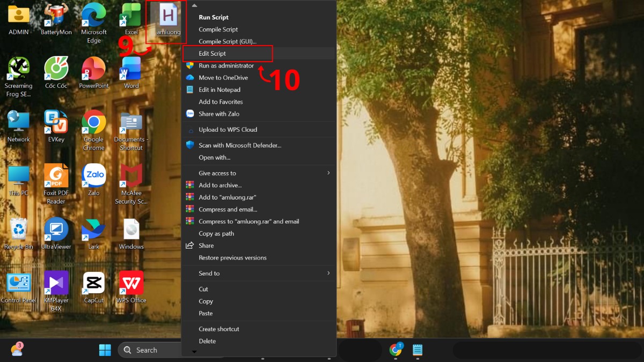Image resolution: width=644 pixels, height=362 pixels.
Task: Choose Copy as path
Action: click(259, 234)
